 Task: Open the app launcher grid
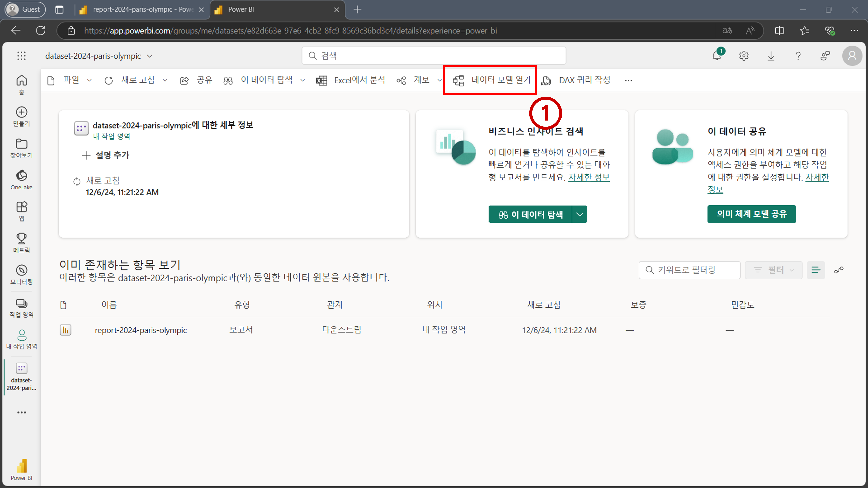21,56
